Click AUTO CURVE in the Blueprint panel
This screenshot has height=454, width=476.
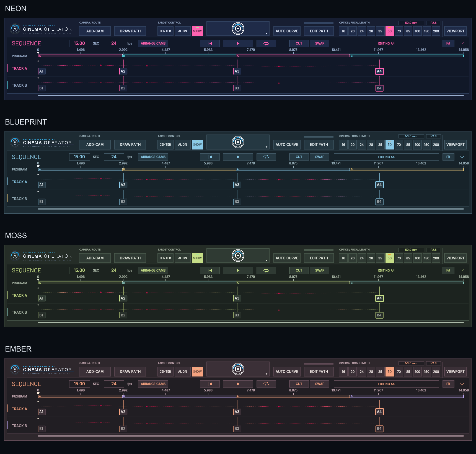(287, 145)
